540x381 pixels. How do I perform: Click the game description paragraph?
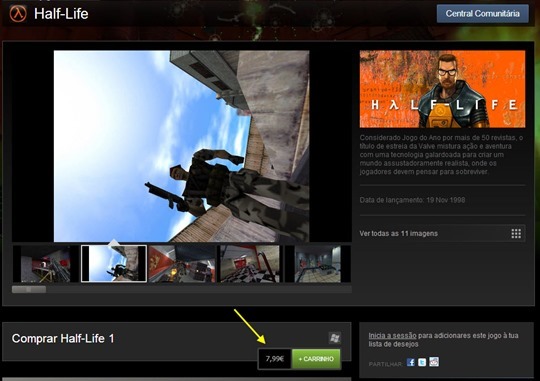coord(442,155)
